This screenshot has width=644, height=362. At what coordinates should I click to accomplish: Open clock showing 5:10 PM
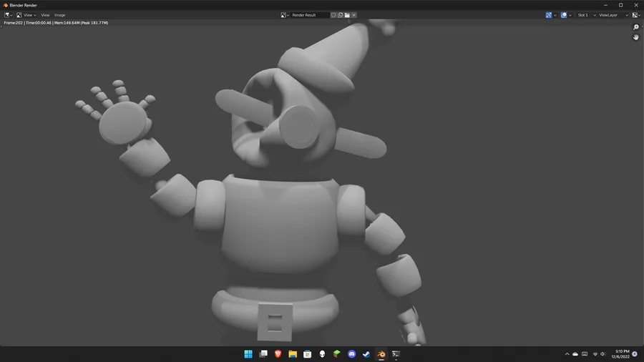click(x=620, y=354)
